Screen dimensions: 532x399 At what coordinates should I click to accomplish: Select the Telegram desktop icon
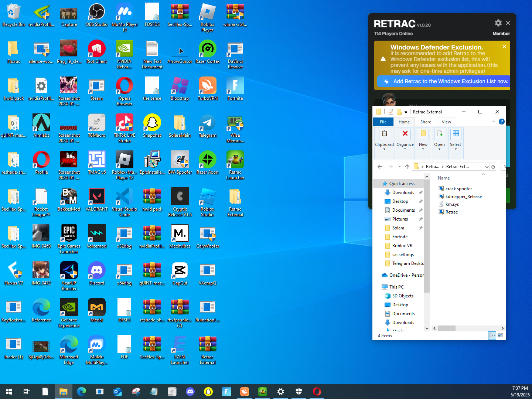208,126
